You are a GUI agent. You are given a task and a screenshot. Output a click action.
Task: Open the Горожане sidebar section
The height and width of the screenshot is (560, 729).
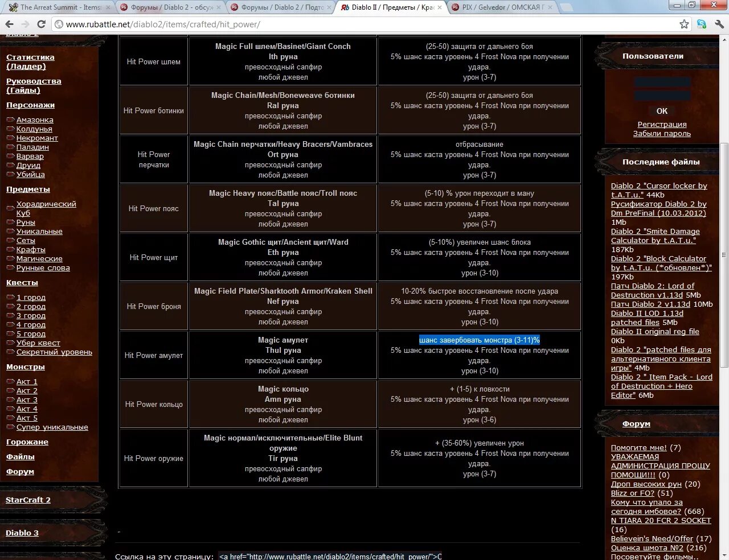tap(27, 442)
